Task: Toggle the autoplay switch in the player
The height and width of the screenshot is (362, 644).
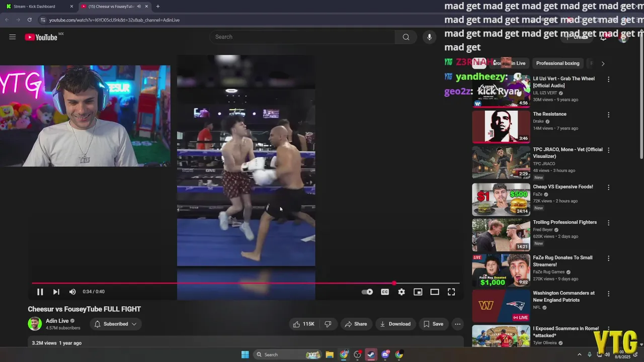Action: (x=367, y=292)
